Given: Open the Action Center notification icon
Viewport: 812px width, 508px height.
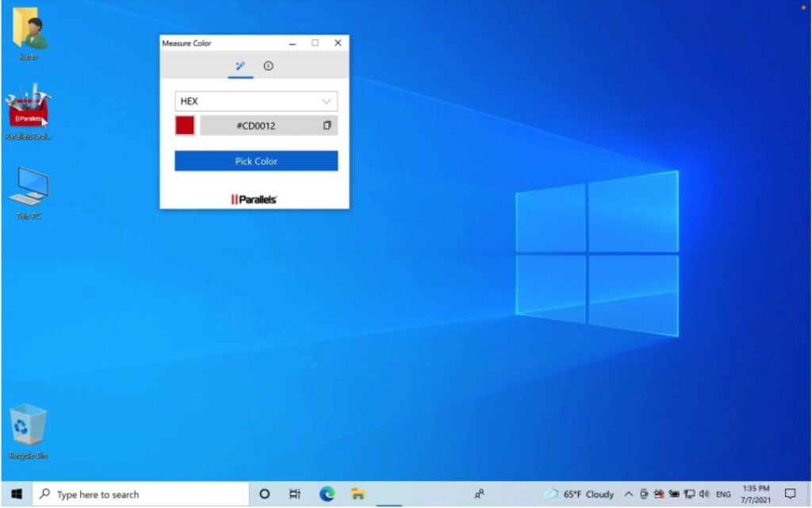Looking at the screenshot, I should pyautogui.click(x=791, y=493).
